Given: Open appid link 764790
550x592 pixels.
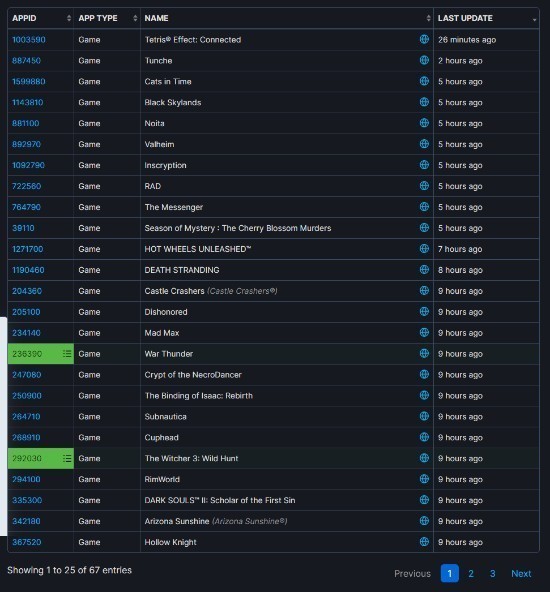Looking at the screenshot, I should [x=26, y=207].
